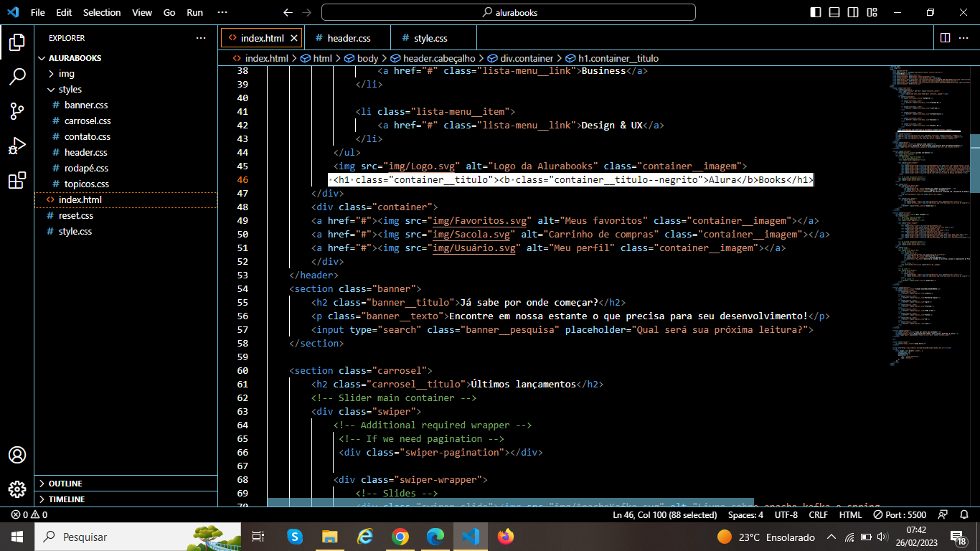
Task: Open the File menu
Action: point(37,12)
